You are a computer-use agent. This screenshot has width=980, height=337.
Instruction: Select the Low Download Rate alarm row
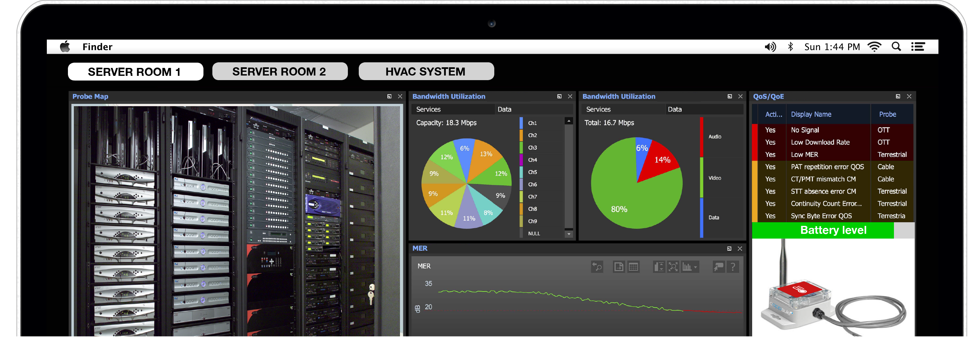(x=833, y=142)
